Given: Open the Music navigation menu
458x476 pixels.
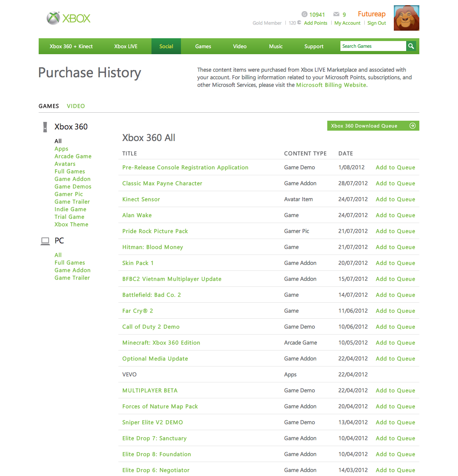Looking at the screenshot, I should (276, 47).
